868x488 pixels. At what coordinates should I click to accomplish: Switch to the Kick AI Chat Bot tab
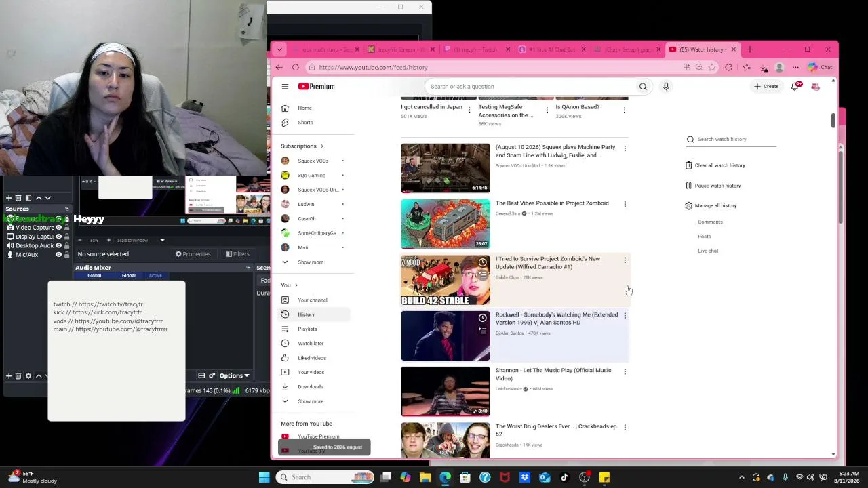point(551,49)
